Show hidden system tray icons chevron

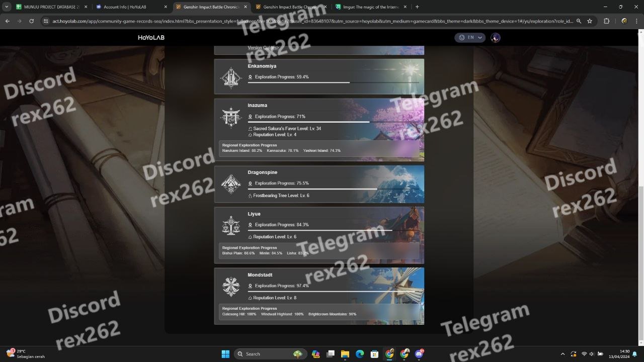point(562,354)
